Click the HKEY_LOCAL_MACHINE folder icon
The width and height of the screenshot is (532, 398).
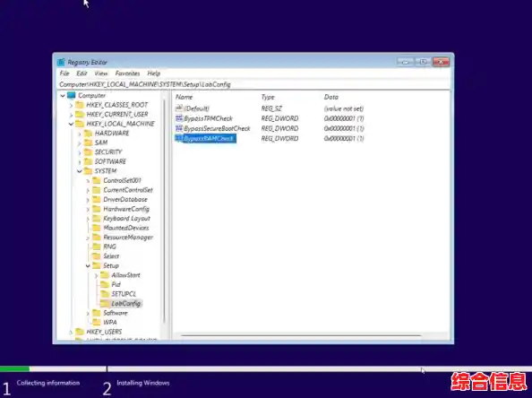[80, 124]
